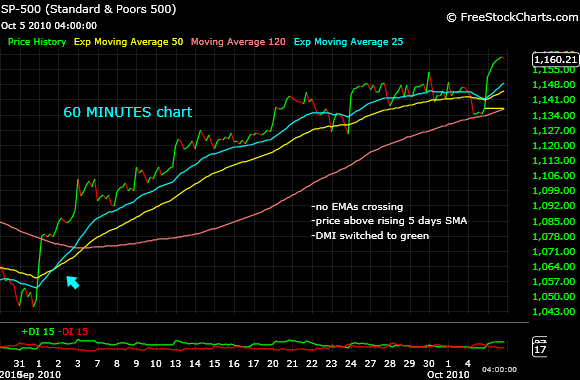
Task: Click the date label 8 on time axis
Action: (117, 364)
